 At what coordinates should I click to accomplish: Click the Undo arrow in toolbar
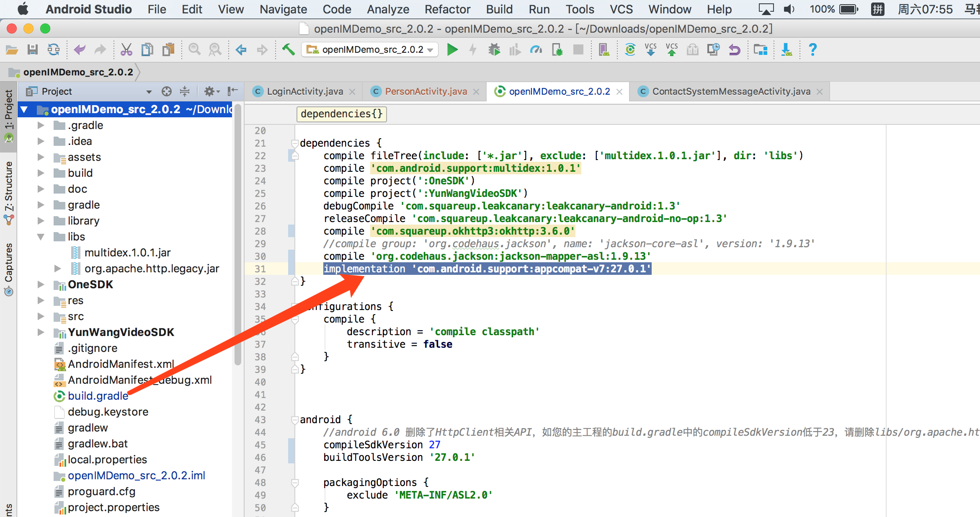80,50
